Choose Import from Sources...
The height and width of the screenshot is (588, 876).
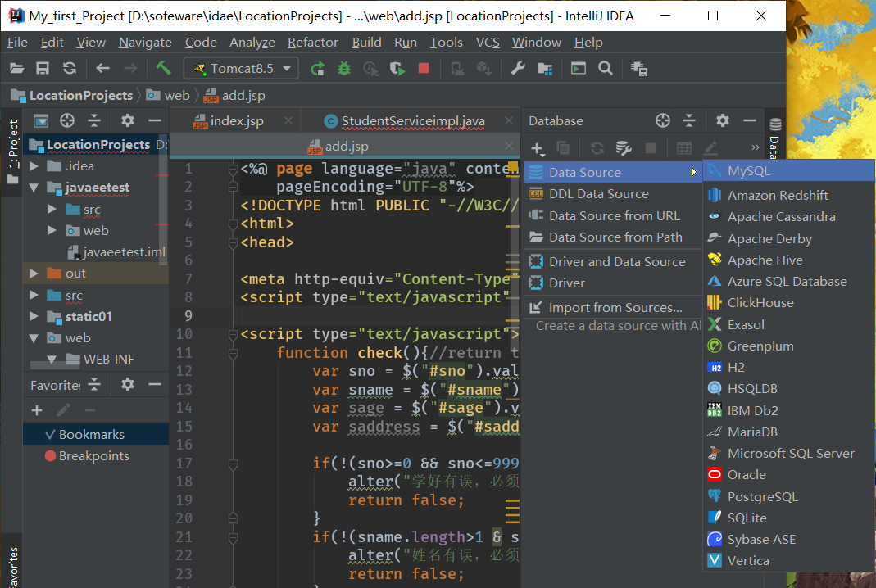614,307
